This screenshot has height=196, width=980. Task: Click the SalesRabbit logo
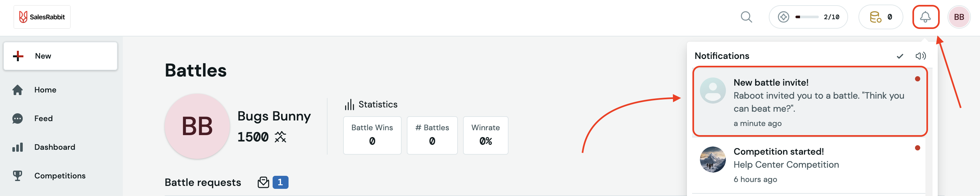click(42, 17)
